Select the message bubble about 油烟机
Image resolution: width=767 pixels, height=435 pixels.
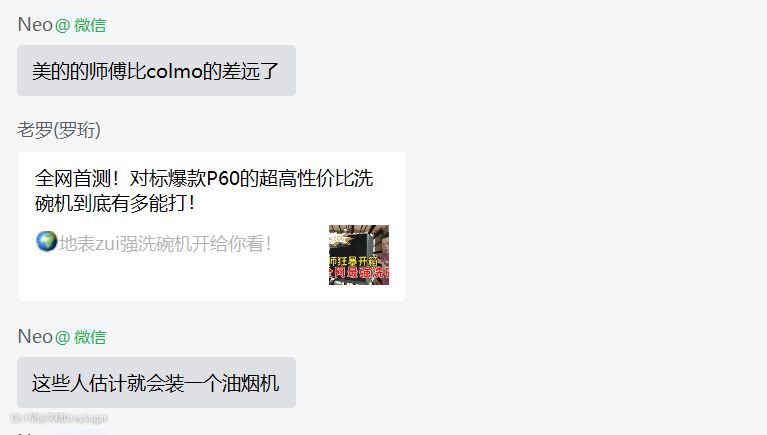pos(157,383)
